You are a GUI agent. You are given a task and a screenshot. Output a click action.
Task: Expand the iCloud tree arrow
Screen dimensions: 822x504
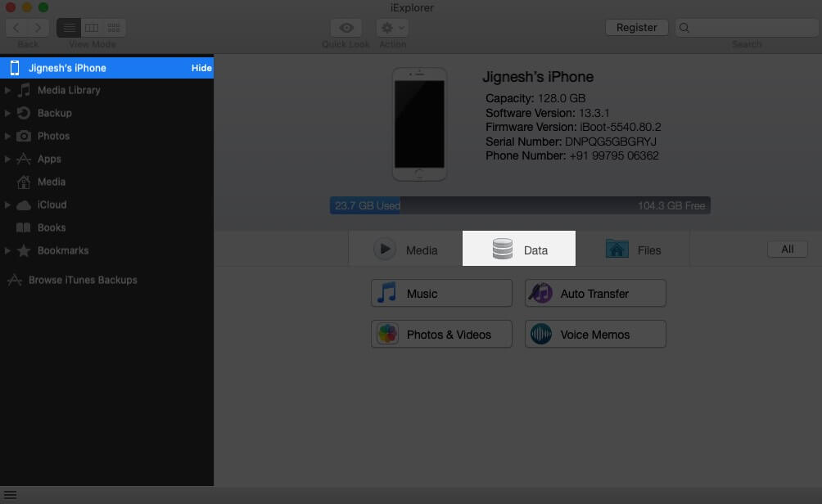tap(7, 205)
